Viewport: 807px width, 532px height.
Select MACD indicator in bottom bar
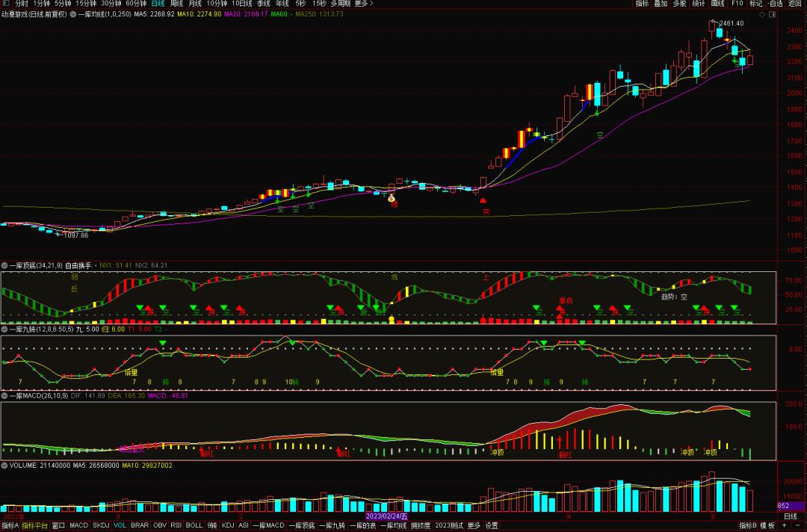pyautogui.click(x=78, y=525)
